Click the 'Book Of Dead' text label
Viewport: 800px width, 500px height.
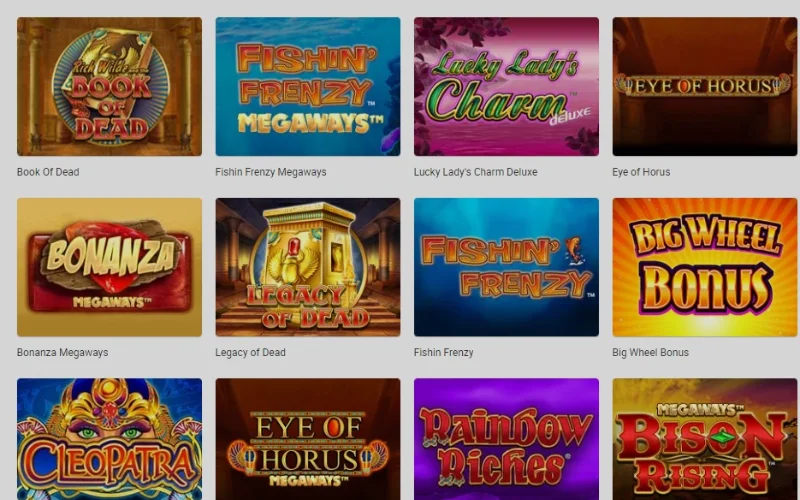coord(48,172)
